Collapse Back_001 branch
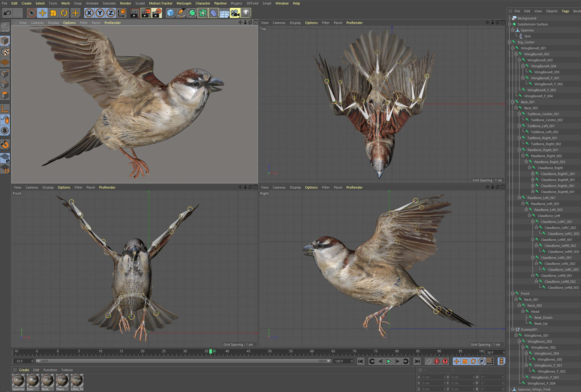 [x=513, y=102]
